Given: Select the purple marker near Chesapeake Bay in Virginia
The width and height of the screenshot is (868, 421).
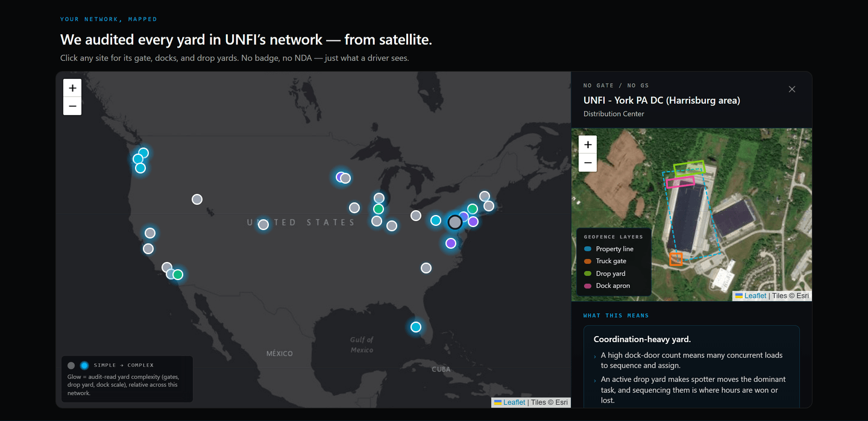Looking at the screenshot, I should pos(451,243).
